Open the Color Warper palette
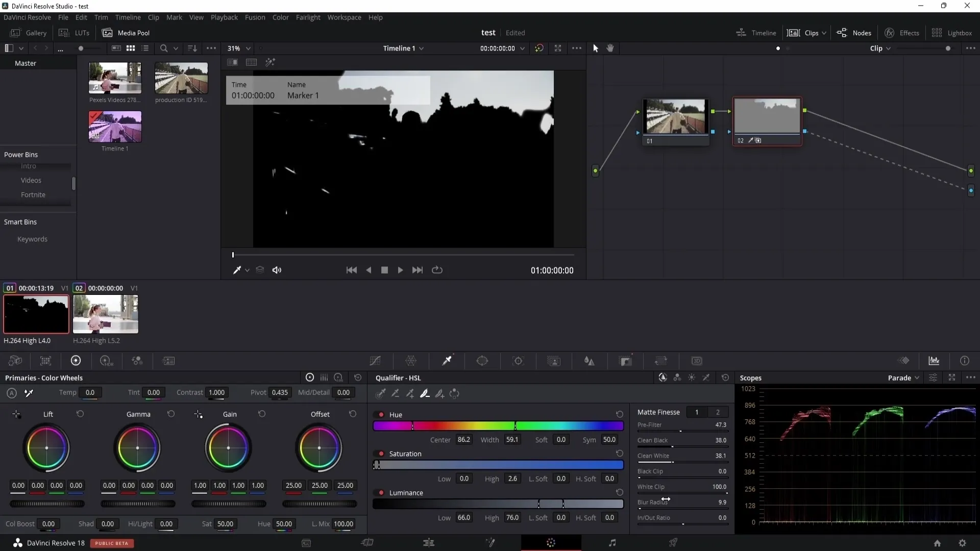 click(411, 361)
